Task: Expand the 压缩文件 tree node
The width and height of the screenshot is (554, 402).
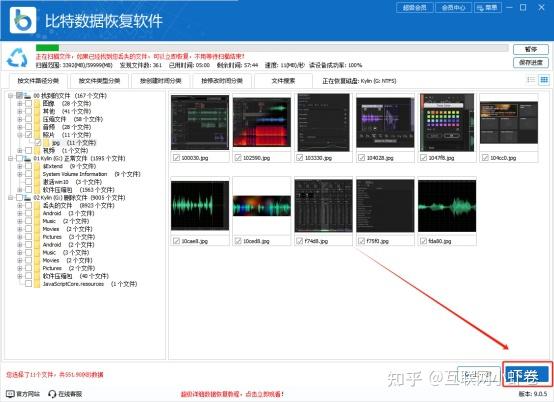Action: [20, 119]
